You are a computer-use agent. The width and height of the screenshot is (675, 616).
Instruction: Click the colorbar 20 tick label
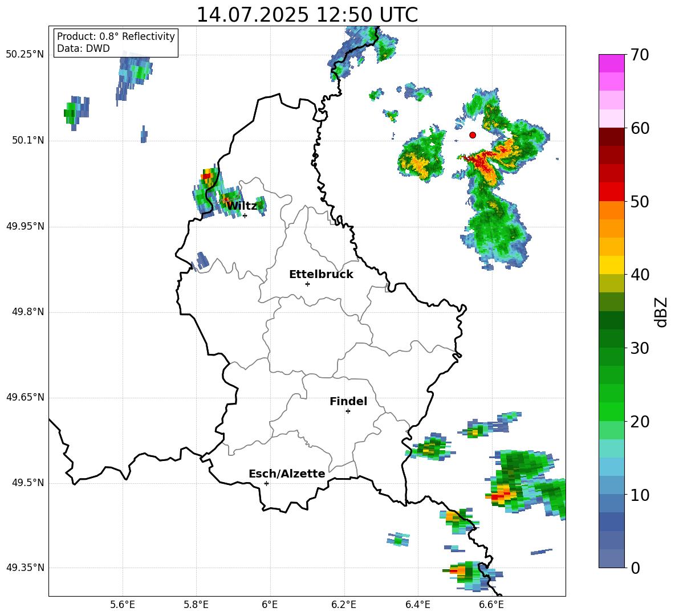pos(640,422)
